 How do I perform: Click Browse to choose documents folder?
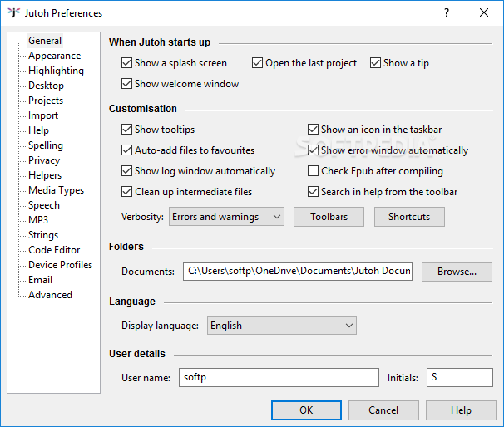pyautogui.click(x=457, y=272)
